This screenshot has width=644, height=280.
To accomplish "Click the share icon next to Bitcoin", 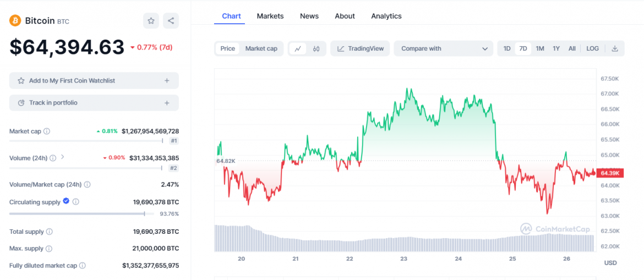I will click(171, 21).
